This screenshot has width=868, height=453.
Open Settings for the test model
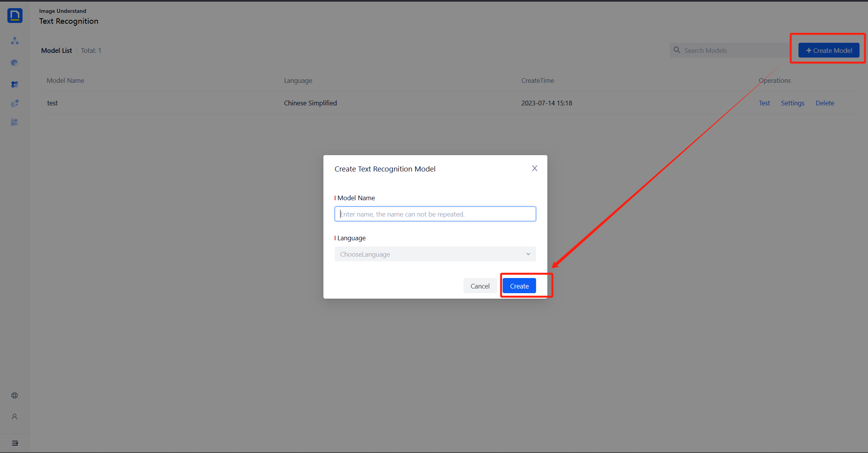click(793, 103)
